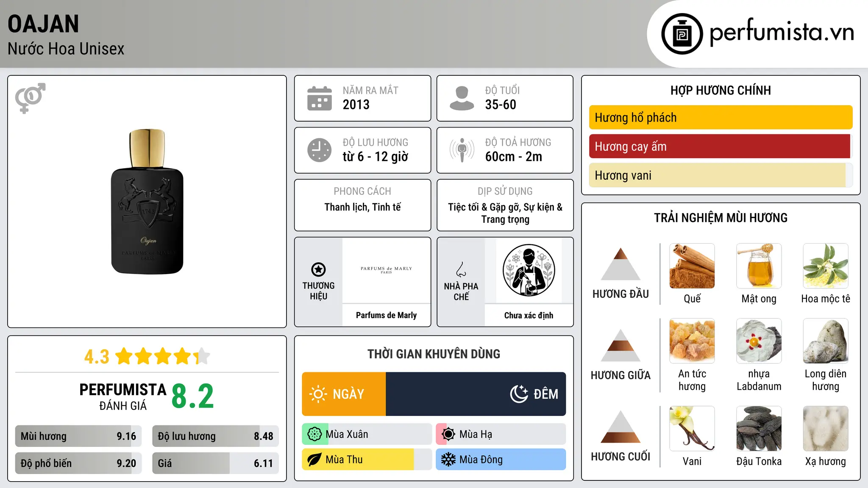This screenshot has width=868, height=488.
Task: Select the nhựa Labdanum note image
Action: [x=759, y=341]
